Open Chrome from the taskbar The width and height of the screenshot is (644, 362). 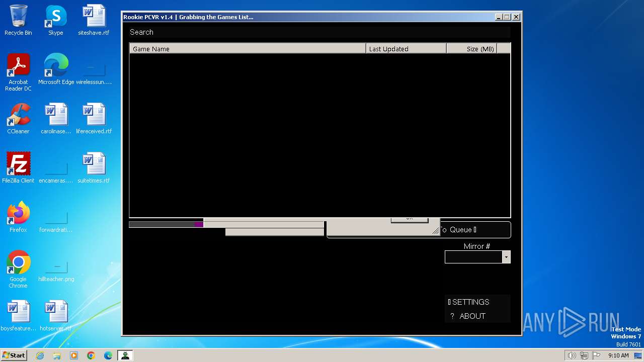click(x=91, y=355)
